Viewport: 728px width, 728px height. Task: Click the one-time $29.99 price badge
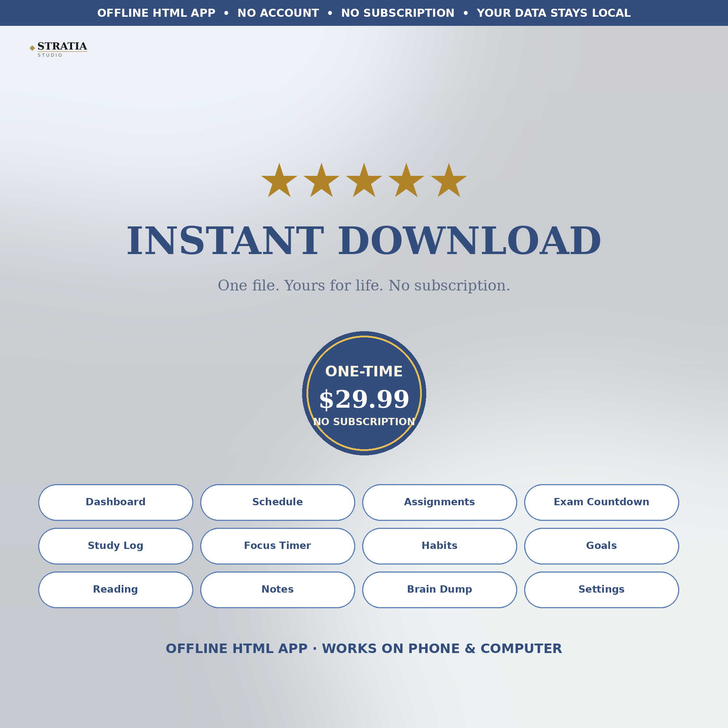pos(364,393)
